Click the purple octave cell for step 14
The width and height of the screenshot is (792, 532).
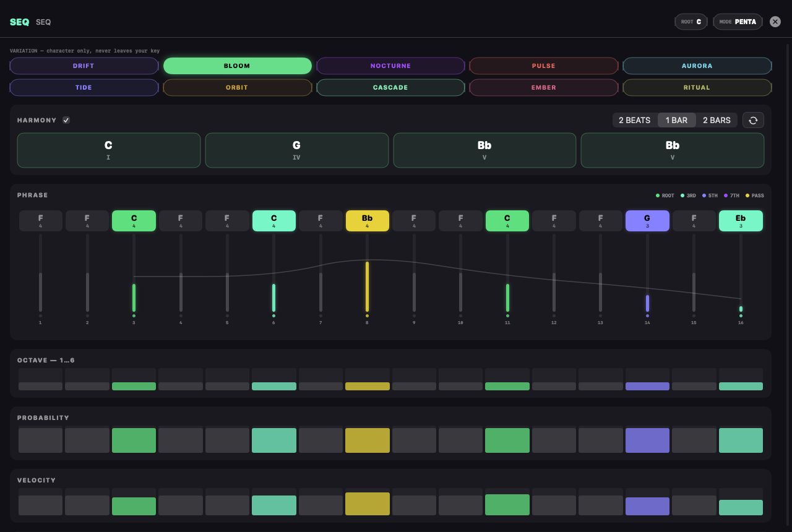[x=647, y=379]
